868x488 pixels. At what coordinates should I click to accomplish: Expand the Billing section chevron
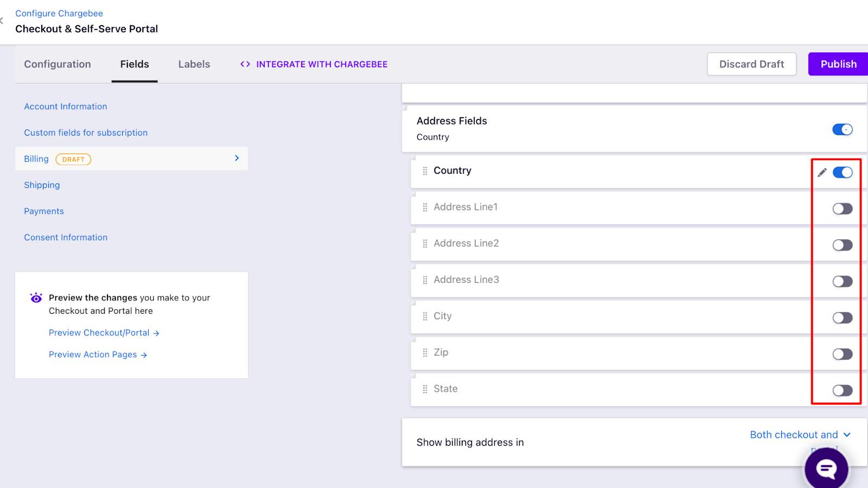pyautogui.click(x=237, y=158)
